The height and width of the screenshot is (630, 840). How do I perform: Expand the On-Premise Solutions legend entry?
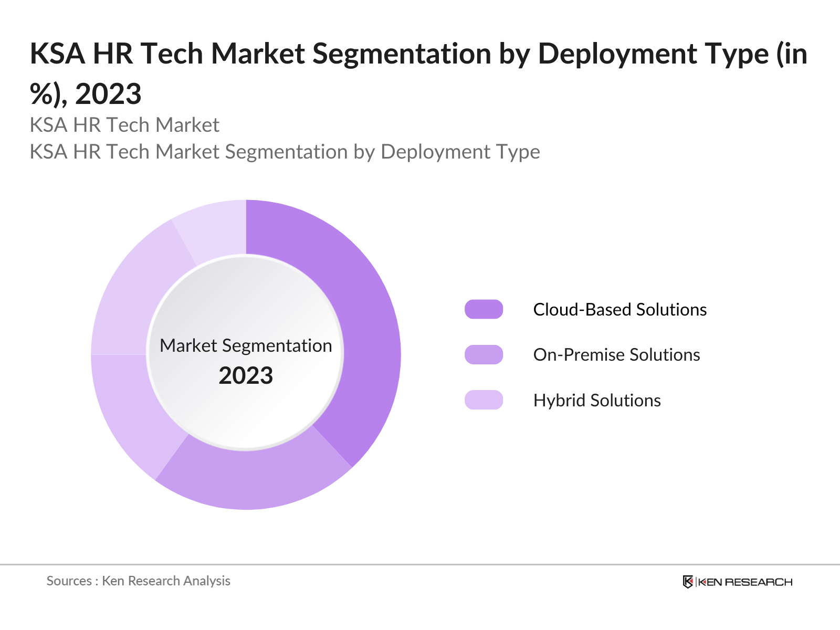pos(616,355)
